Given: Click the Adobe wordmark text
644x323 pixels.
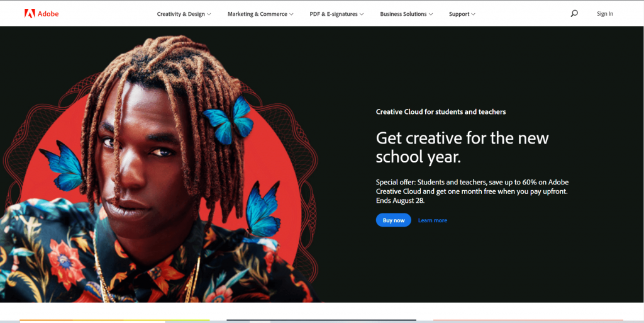Looking at the screenshot, I should click(48, 14).
